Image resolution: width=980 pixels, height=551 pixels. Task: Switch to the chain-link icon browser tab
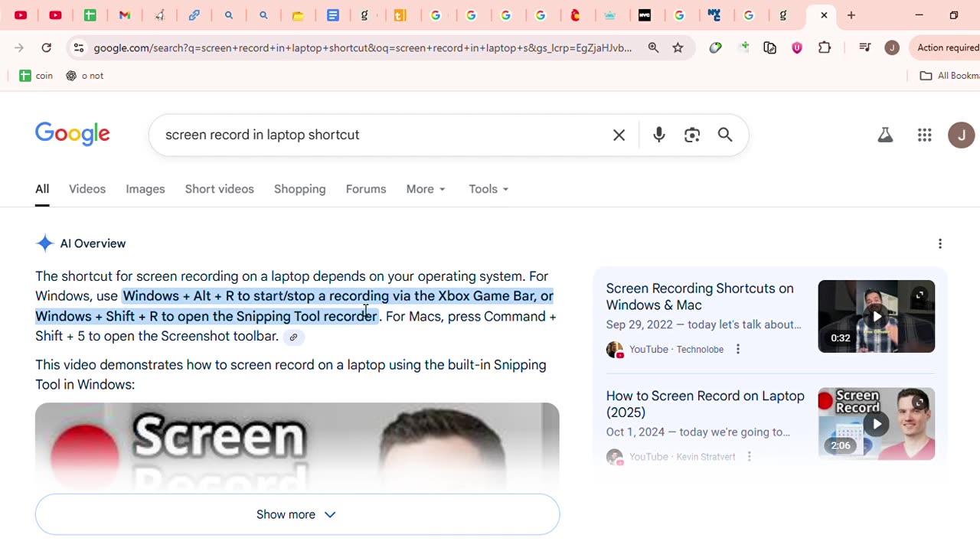pyautogui.click(x=194, y=15)
